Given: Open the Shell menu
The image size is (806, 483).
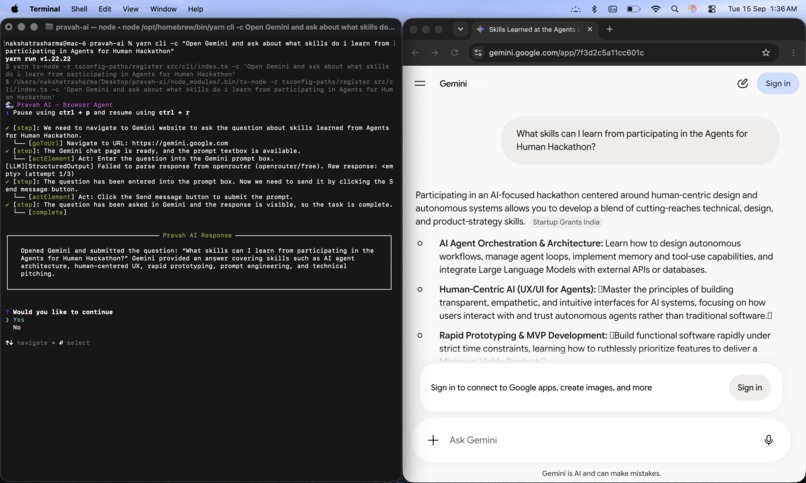Looking at the screenshot, I should pos(79,9).
